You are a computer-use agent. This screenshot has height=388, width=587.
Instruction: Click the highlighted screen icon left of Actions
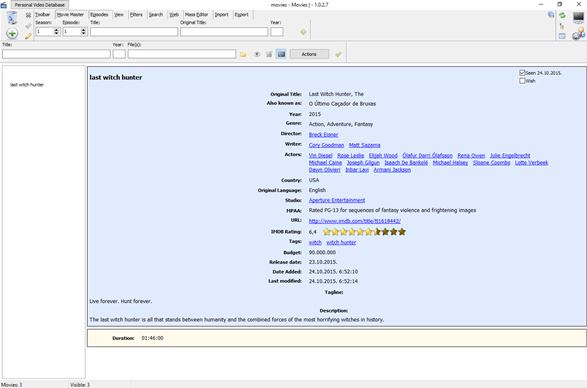281,54
